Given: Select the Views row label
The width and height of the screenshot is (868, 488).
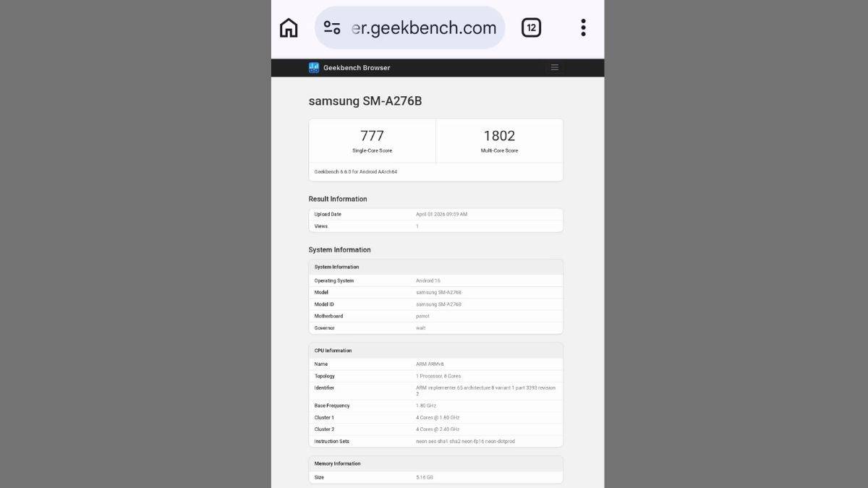Looking at the screenshot, I should (x=321, y=226).
